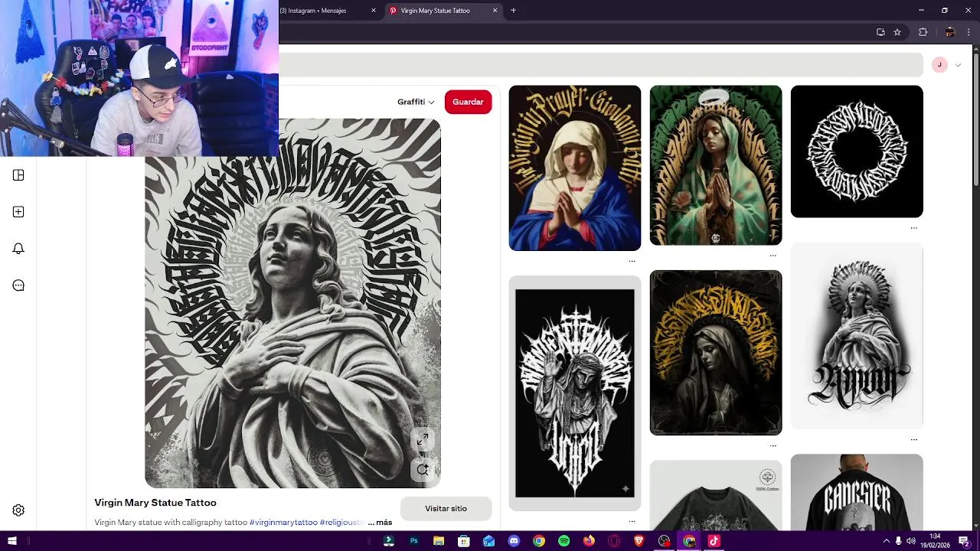Image resolution: width=980 pixels, height=551 pixels.
Task: Expand the account chevron next to J avatar
Action: [x=958, y=65]
